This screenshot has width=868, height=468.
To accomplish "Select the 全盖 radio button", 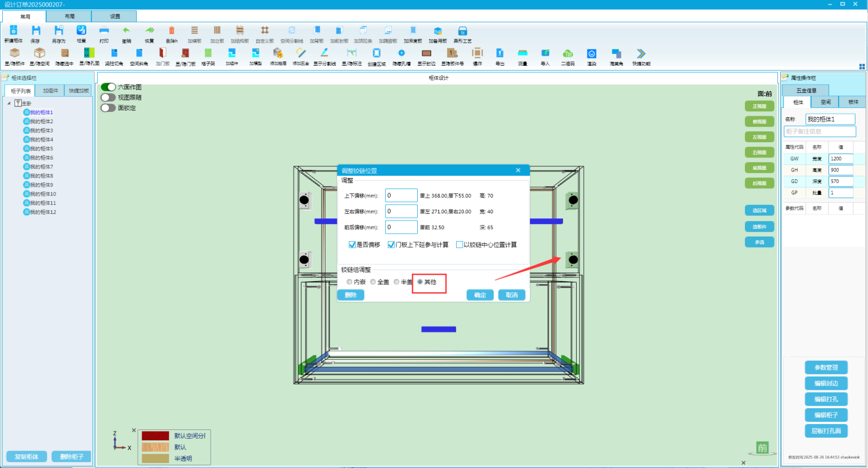I will click(x=373, y=282).
